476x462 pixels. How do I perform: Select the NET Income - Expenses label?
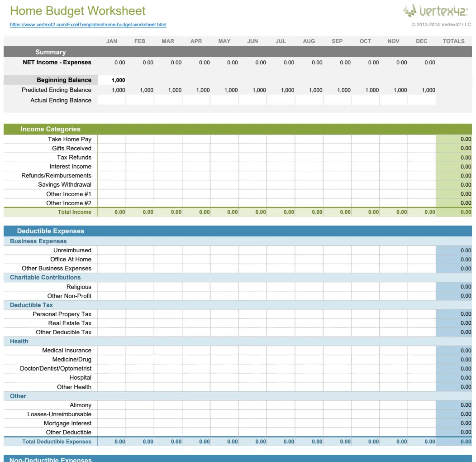57,63
